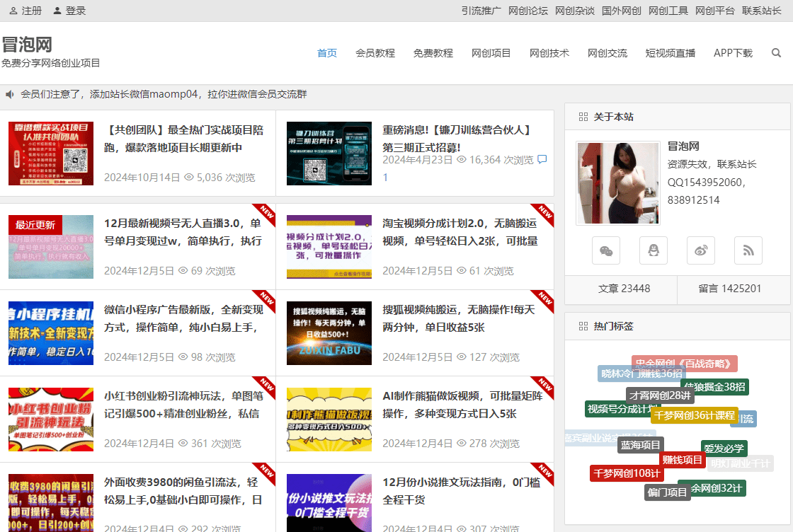The image size is (793, 532).
Task: Open the APP下载 navigation item
Action: coord(733,53)
